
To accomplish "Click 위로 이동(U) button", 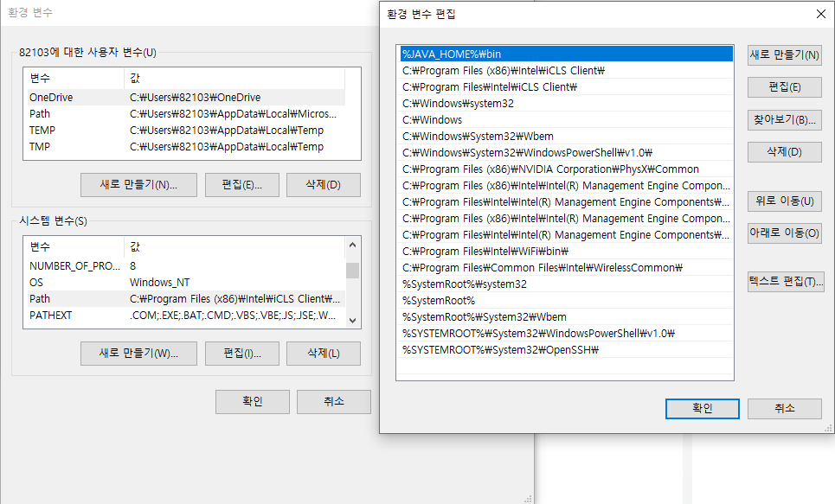I will click(785, 201).
